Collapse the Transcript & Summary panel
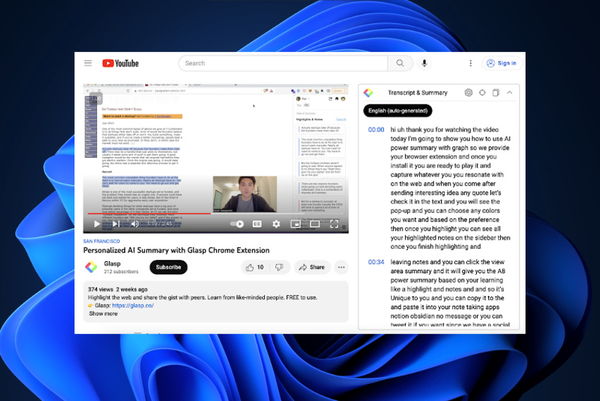The image size is (600, 401). pos(509,93)
